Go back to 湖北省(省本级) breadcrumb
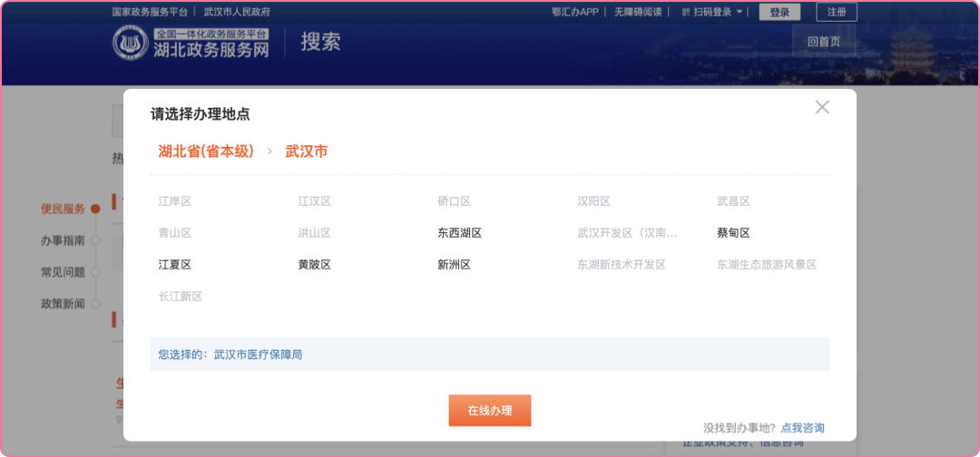 (206, 151)
